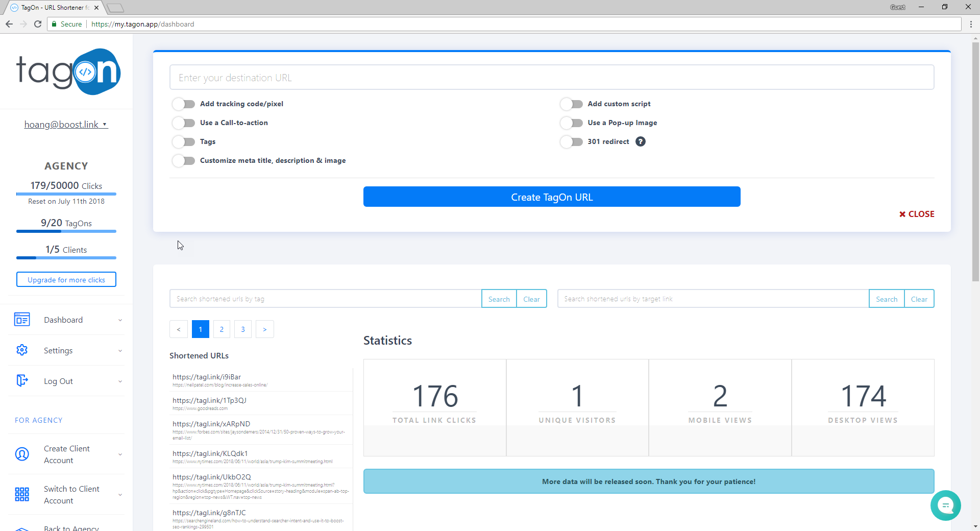Focus Search shortened urls by tag field

(326, 299)
